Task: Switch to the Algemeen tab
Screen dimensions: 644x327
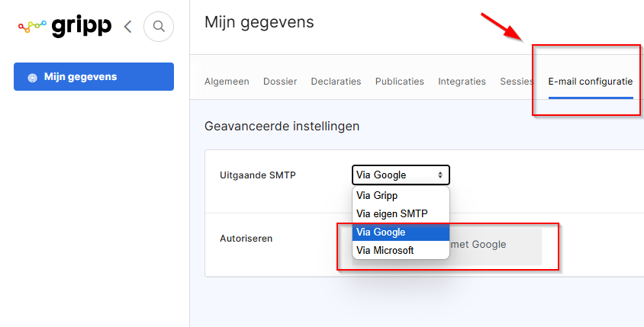Action: coord(227,82)
